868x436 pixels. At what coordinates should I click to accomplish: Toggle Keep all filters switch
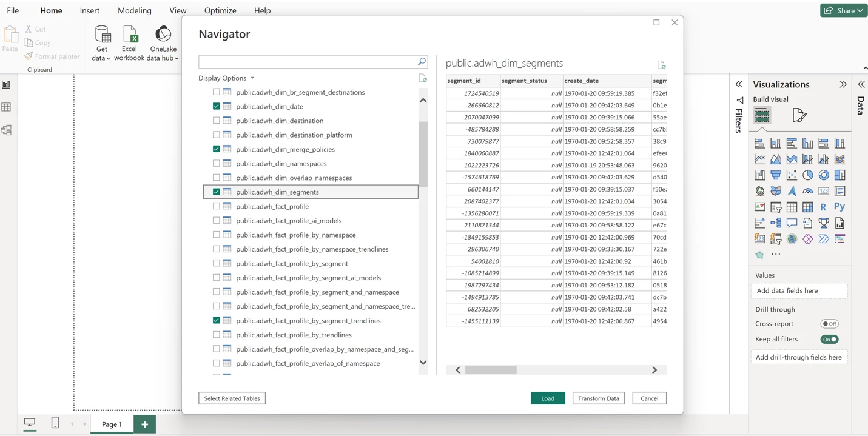[829, 339]
